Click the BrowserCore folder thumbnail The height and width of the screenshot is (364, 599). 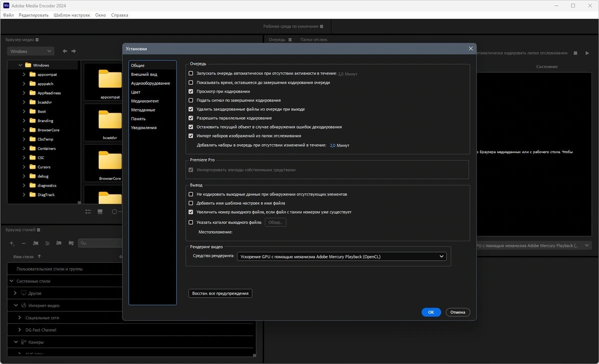tap(110, 161)
